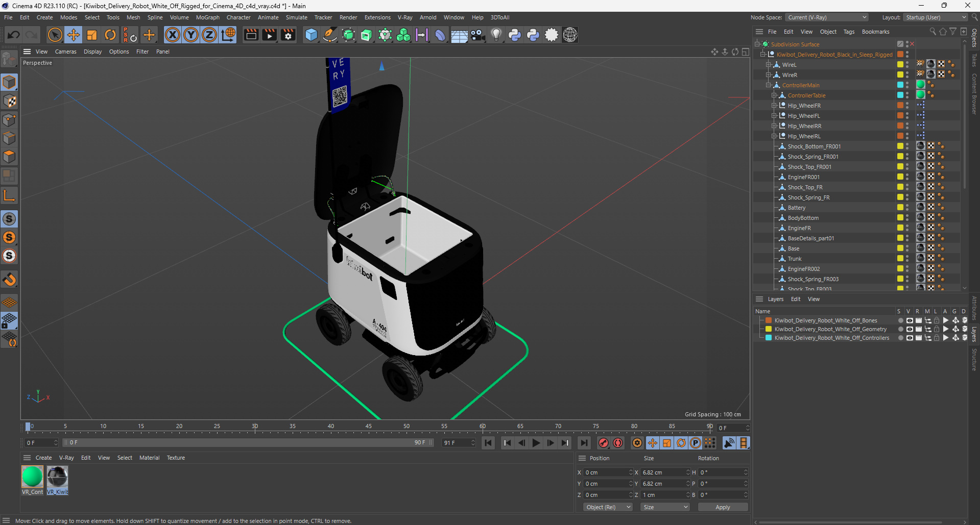
Task: Open the Character menu
Action: pos(238,17)
